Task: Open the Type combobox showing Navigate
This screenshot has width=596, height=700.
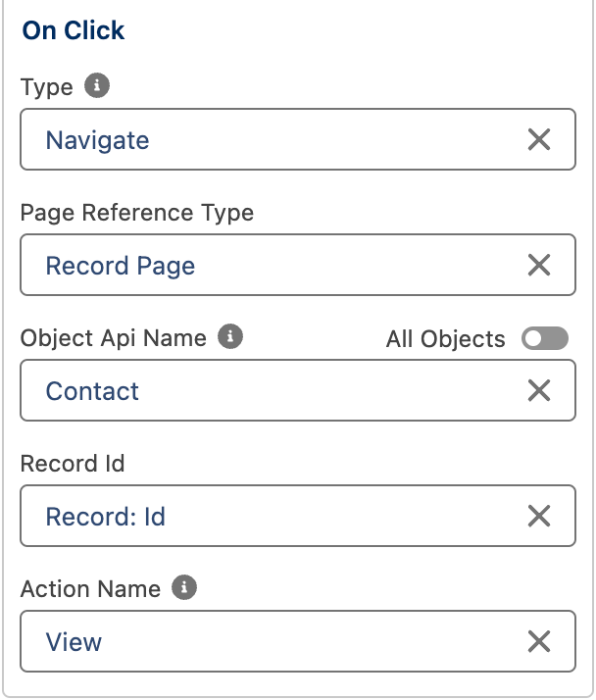Action: [x=274, y=140]
